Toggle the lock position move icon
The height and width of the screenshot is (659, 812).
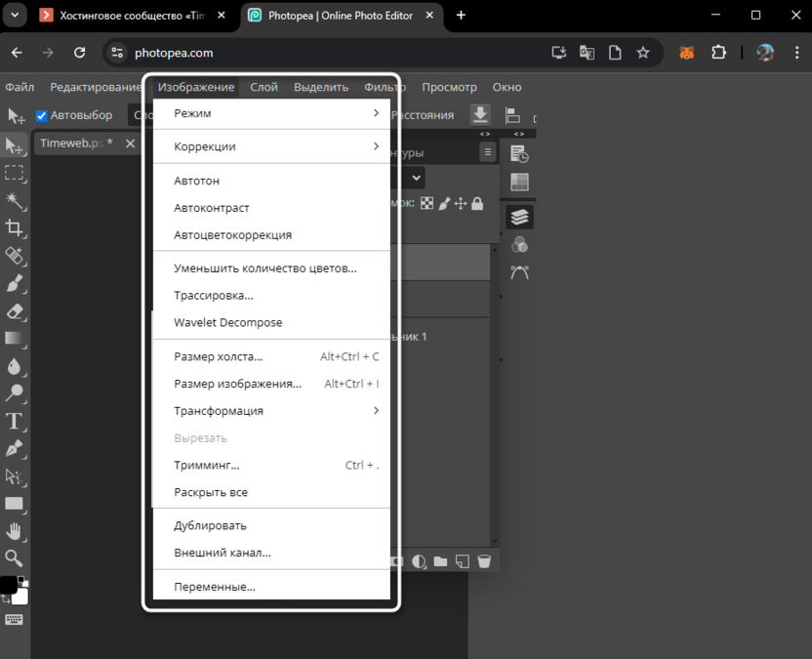461,203
